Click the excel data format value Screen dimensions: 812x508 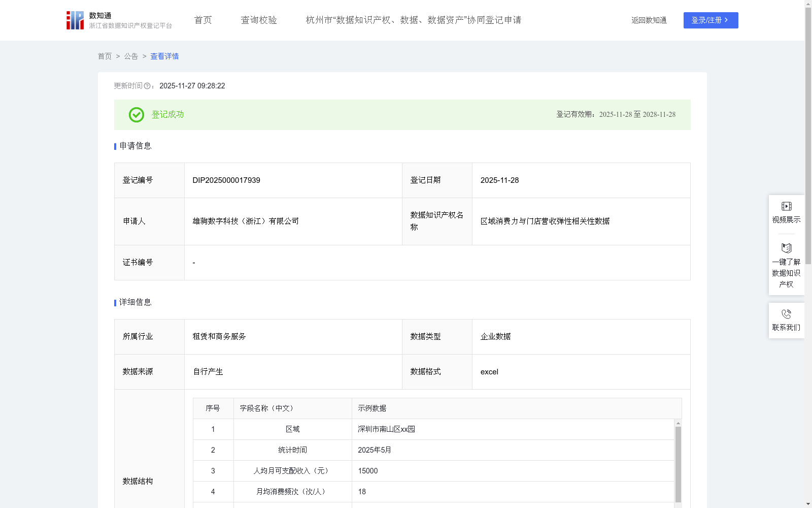point(489,372)
